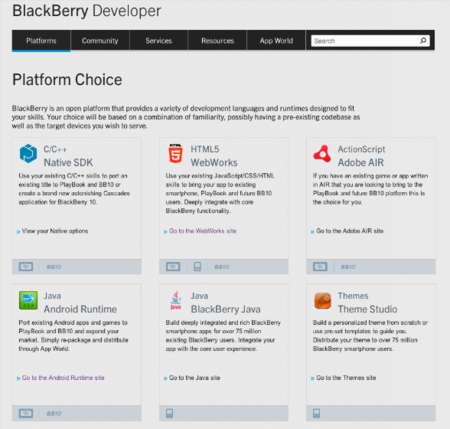Open the ActionScript Adobe AIR heading
This screenshot has width=450, height=429.
coord(361,156)
